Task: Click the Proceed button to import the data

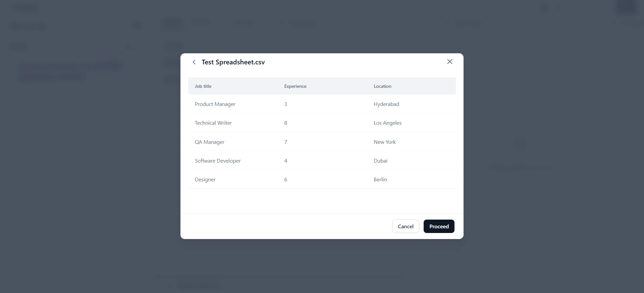Action: coord(439,226)
